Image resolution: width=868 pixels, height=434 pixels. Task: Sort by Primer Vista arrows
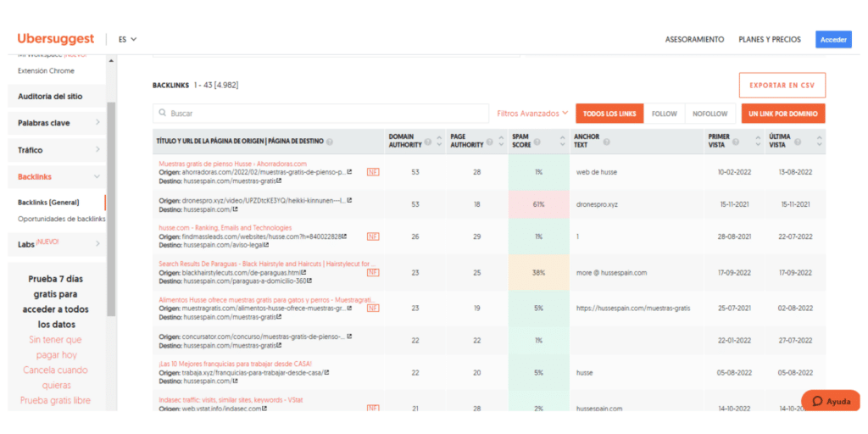[758, 142]
